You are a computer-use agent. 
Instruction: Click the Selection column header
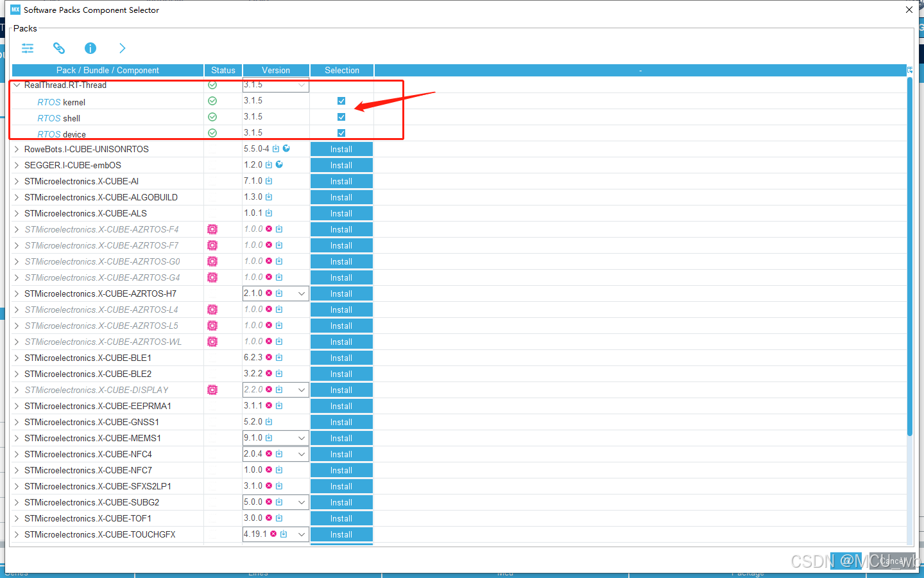pos(342,70)
